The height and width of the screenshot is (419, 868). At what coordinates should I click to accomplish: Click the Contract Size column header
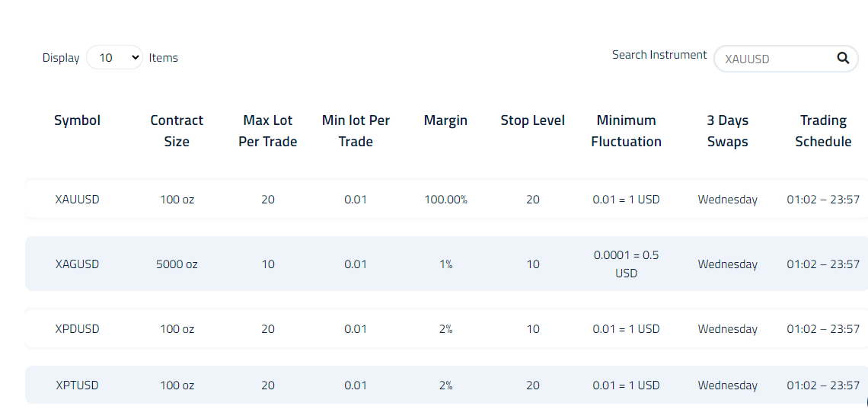click(177, 131)
